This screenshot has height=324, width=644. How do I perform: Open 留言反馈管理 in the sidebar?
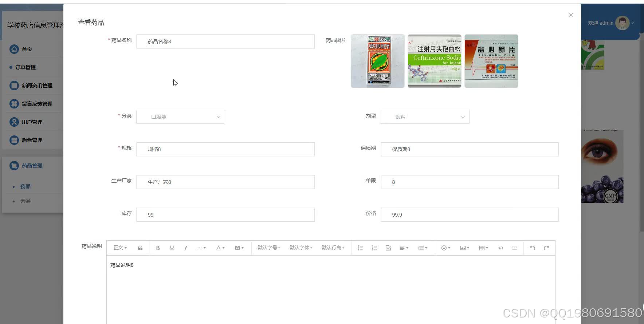click(x=37, y=104)
